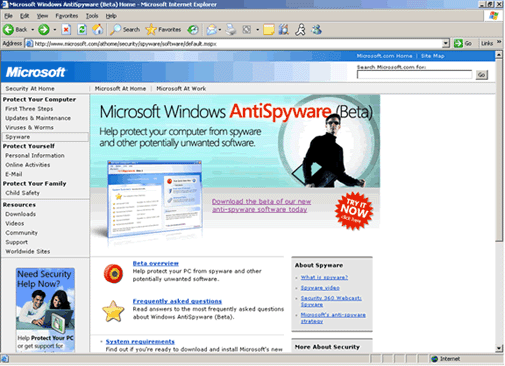Click the last toolbar icon with globe
This screenshot has width=505, height=366.
point(316,30)
